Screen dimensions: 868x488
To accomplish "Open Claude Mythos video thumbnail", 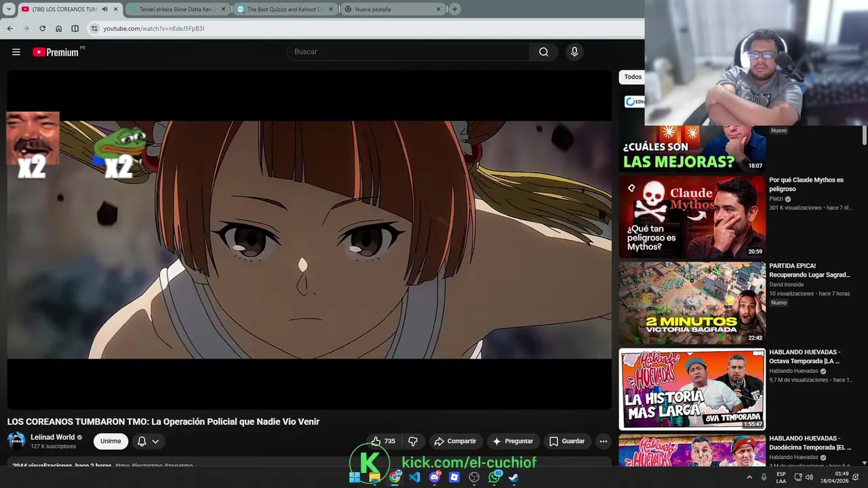I will [692, 217].
